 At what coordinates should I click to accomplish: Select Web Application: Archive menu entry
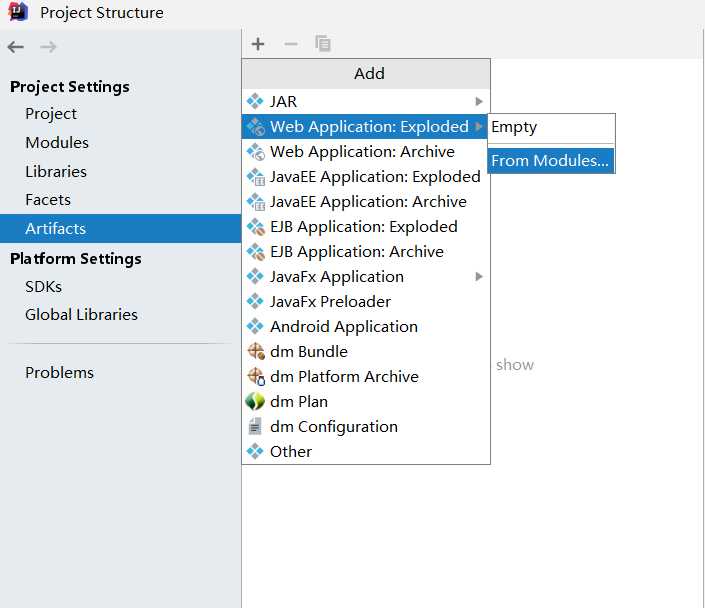click(x=365, y=152)
